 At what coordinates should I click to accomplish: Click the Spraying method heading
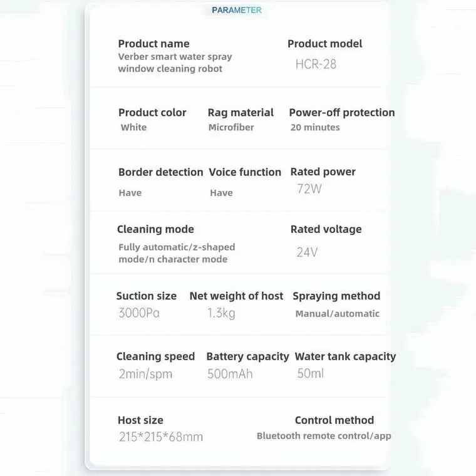[x=336, y=296]
